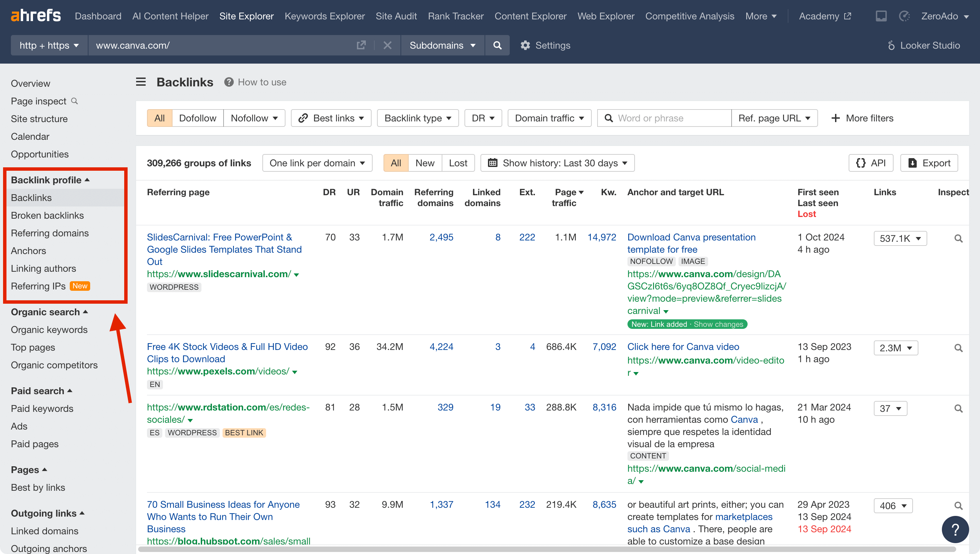Image resolution: width=980 pixels, height=554 pixels.
Task: Expand the Domain traffic filter dropdown
Action: click(x=549, y=118)
